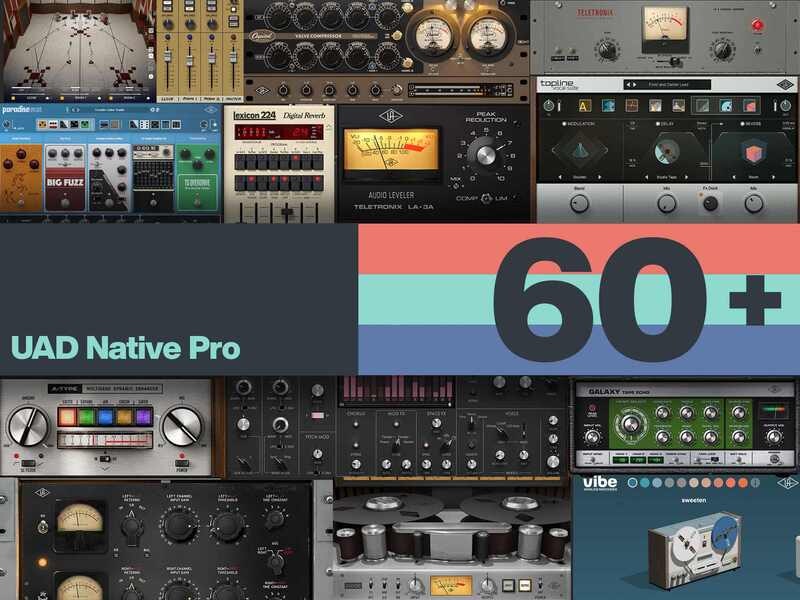Screen dimensions: 800x600
Task: Click the first Vibe preset circle
Action: click(633, 483)
